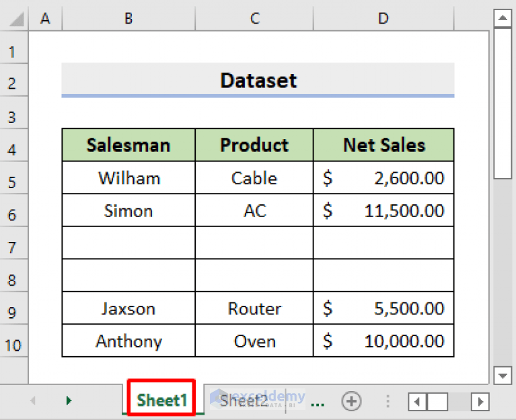Add a new sheet with plus icon

tap(351, 401)
